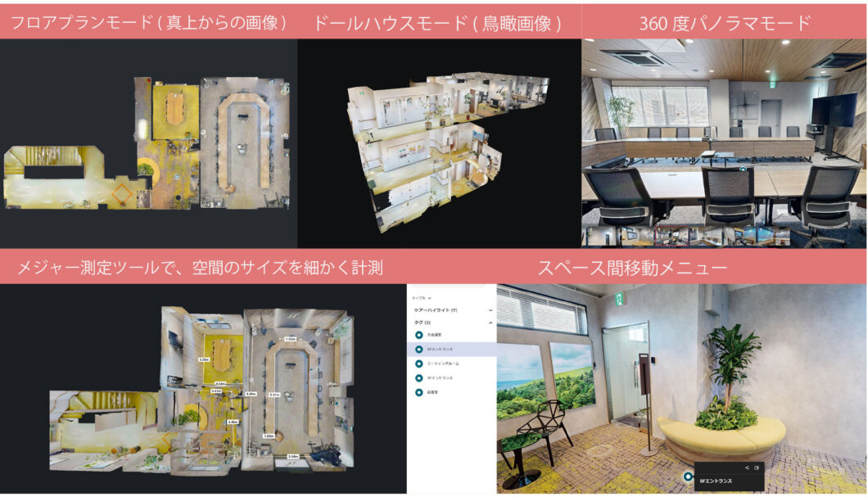Click the 4.40m measurement label
Screen dimensions: 868x497
[233, 422]
